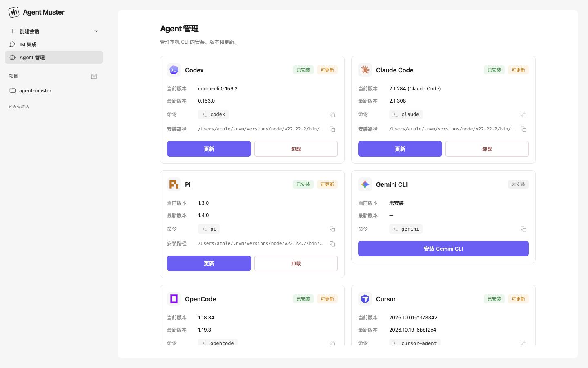The height and width of the screenshot is (368, 588).
Task: Click Codex 可更新 badge
Action: [327, 70]
